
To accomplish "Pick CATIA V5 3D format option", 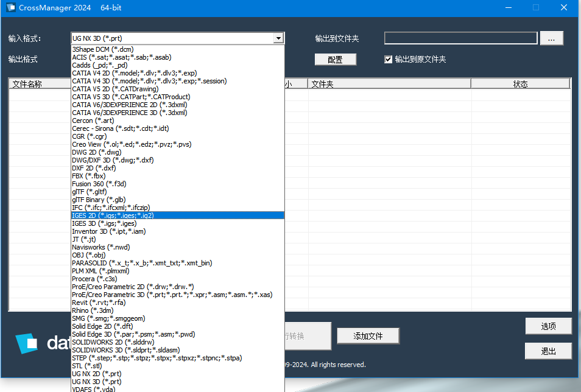I will [x=131, y=97].
